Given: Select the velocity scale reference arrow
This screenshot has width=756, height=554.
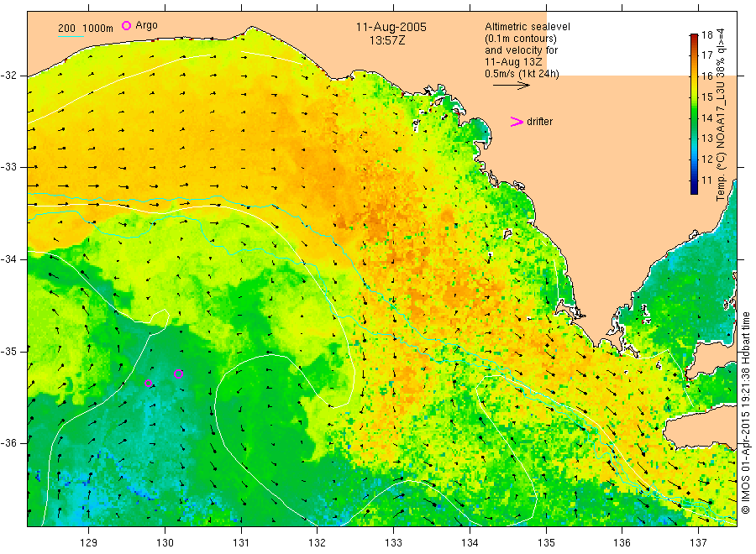Looking at the screenshot, I should coord(511,86).
